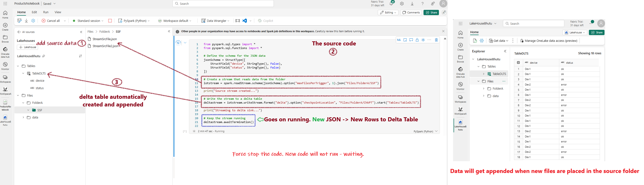The height and width of the screenshot is (185, 644).
Task: Switch to the Run tab
Action: click(x=46, y=12)
